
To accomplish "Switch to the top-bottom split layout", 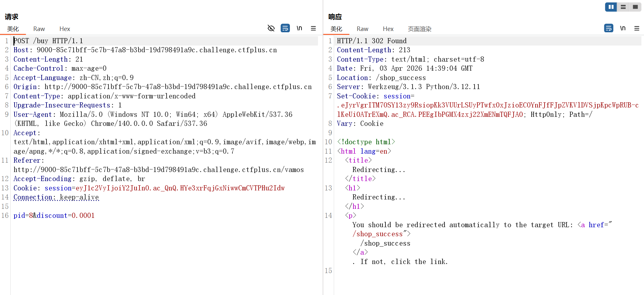I will [x=623, y=7].
